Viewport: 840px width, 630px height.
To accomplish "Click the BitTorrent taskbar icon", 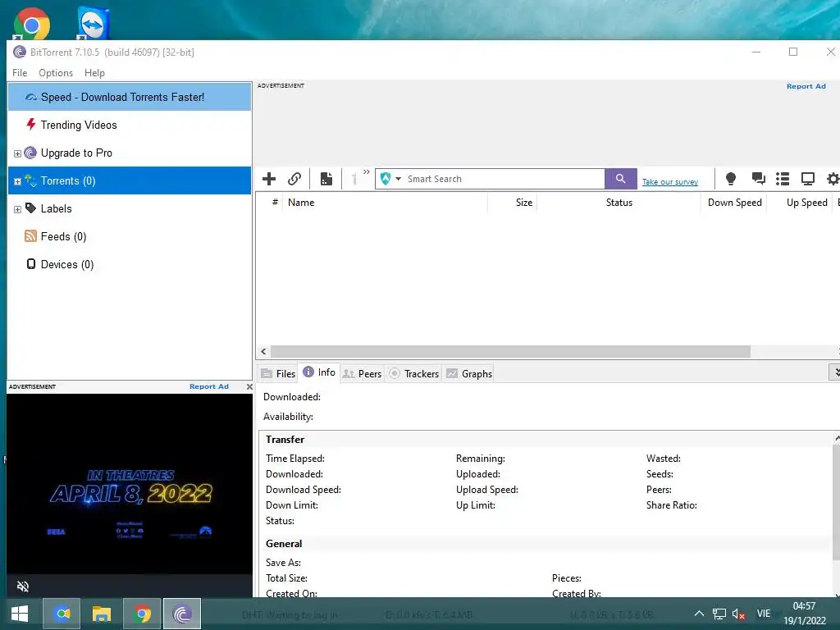I will [x=182, y=614].
